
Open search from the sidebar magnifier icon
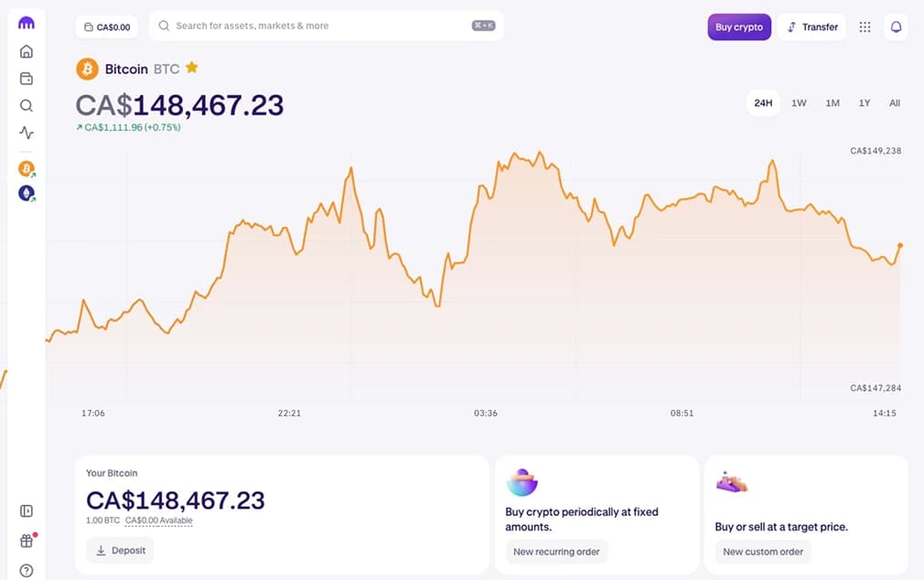[x=26, y=105]
